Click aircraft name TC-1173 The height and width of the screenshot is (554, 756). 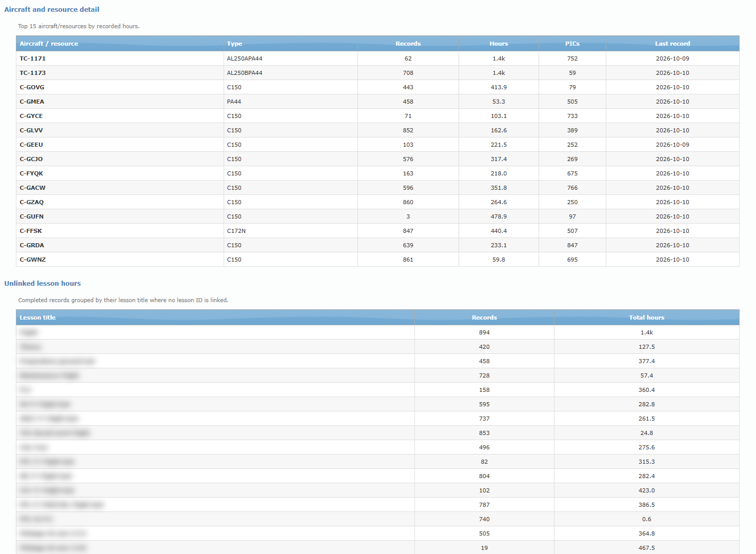(x=33, y=73)
